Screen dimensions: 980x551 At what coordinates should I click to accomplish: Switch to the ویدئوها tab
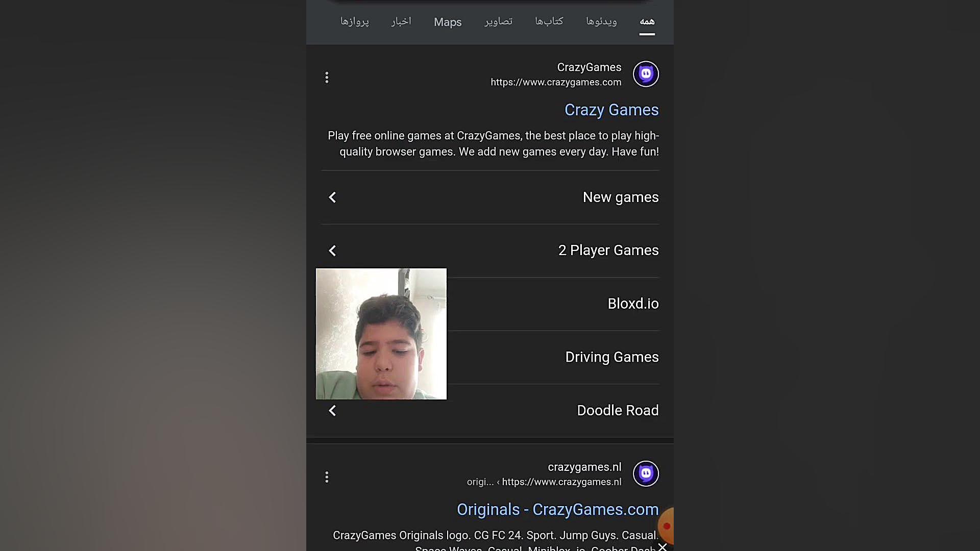[x=601, y=21]
